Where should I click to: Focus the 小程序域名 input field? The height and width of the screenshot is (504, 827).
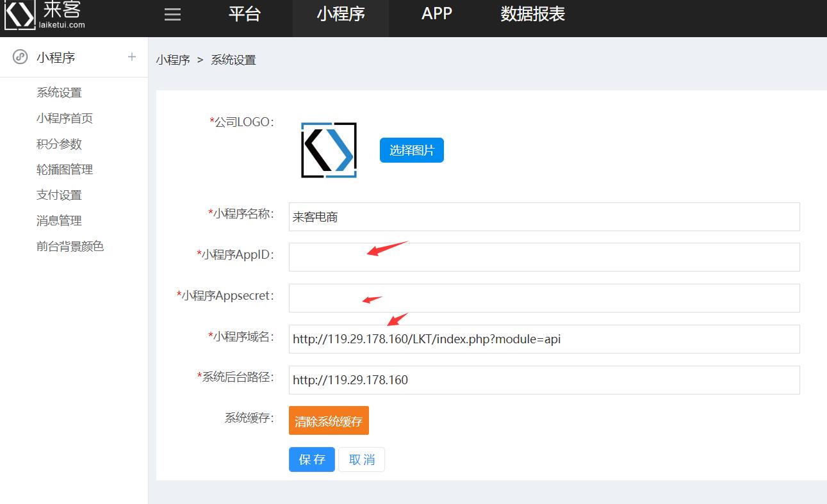(x=545, y=339)
